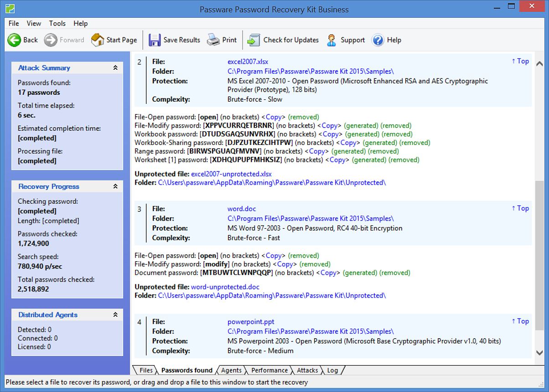The width and height of the screenshot is (549, 392).
Task: Collapse the Distributed Agents panel
Action: 115,315
